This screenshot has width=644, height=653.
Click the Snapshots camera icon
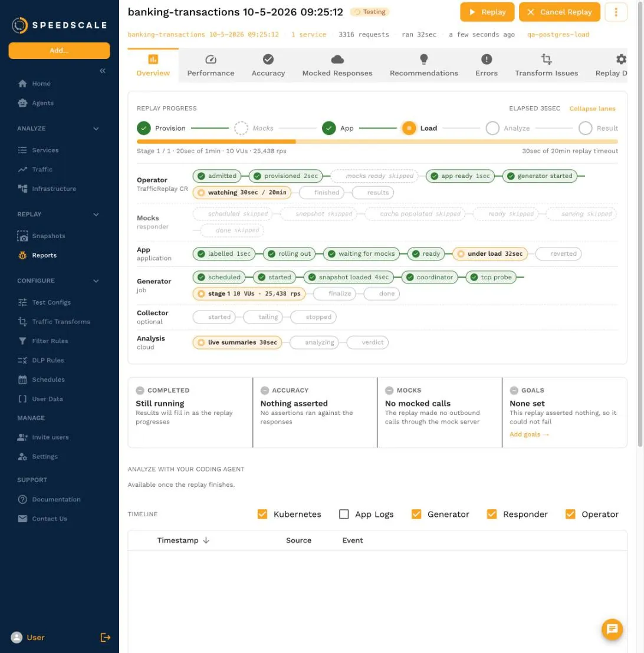(x=22, y=236)
